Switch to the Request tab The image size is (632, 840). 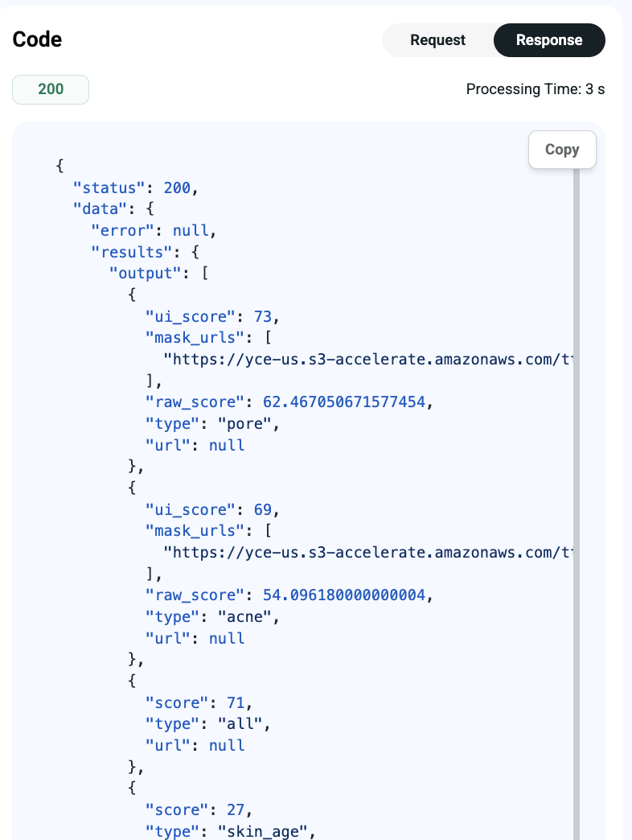tap(437, 40)
